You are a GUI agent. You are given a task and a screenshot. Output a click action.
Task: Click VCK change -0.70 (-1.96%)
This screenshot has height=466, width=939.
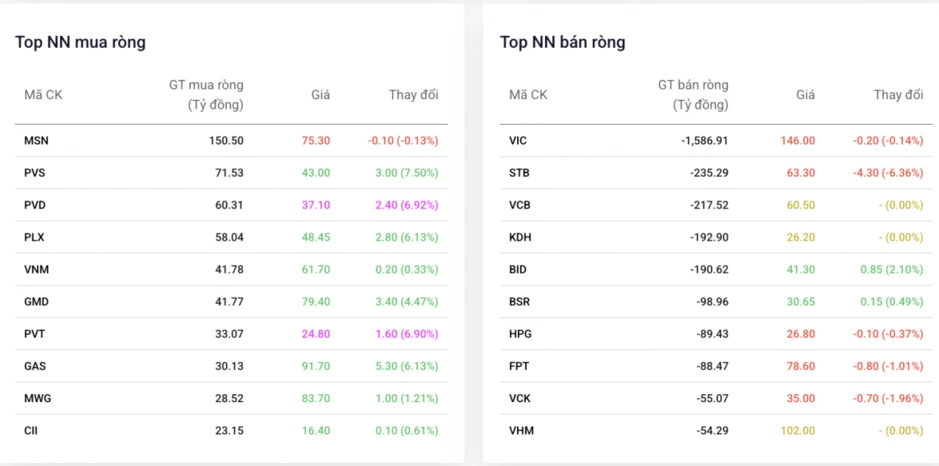[888, 398]
